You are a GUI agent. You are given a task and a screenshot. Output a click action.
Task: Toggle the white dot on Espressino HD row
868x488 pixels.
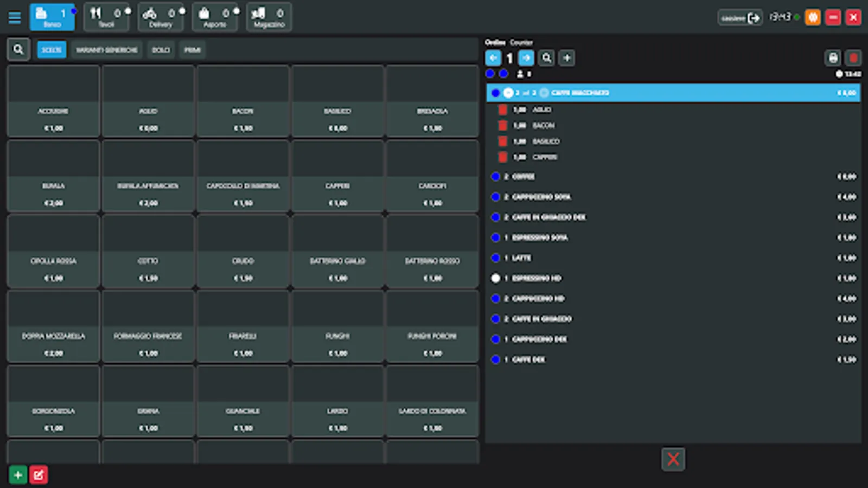point(495,278)
